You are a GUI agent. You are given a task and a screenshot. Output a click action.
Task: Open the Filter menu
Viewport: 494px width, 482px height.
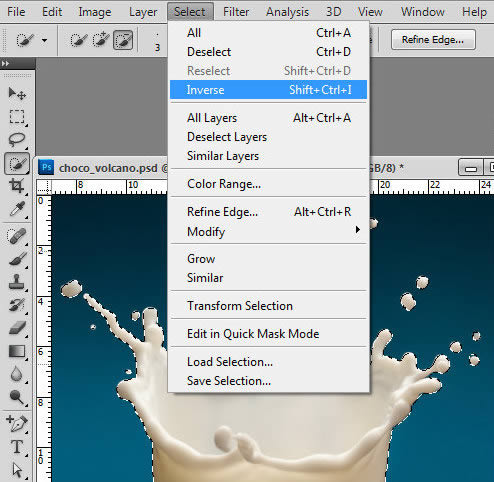click(236, 12)
